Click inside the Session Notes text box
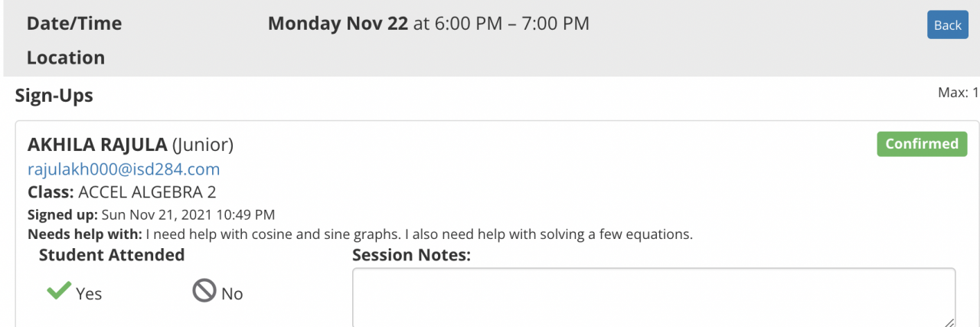 click(x=653, y=299)
